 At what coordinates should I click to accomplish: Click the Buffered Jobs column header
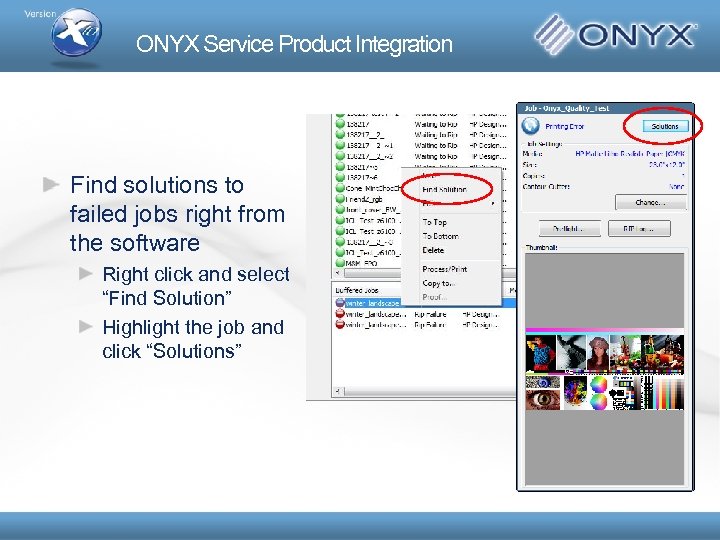point(357,290)
